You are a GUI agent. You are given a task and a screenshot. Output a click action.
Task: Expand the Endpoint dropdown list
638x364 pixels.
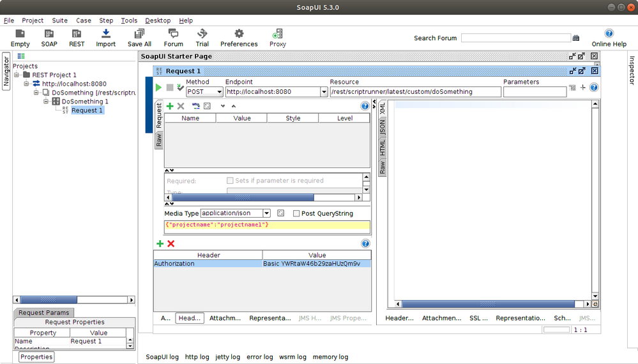click(324, 92)
